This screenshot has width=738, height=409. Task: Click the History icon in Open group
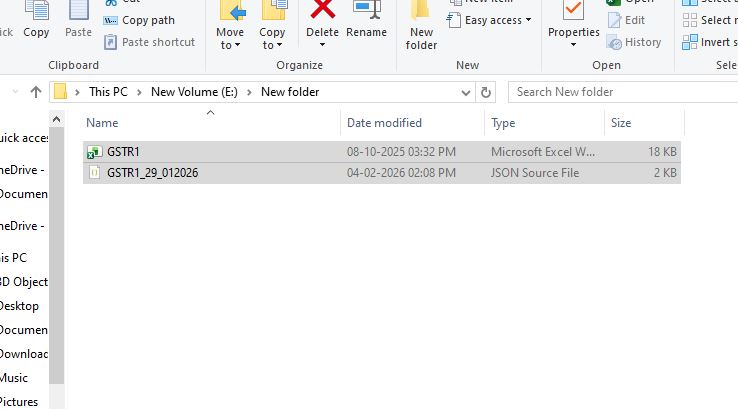[x=614, y=42]
